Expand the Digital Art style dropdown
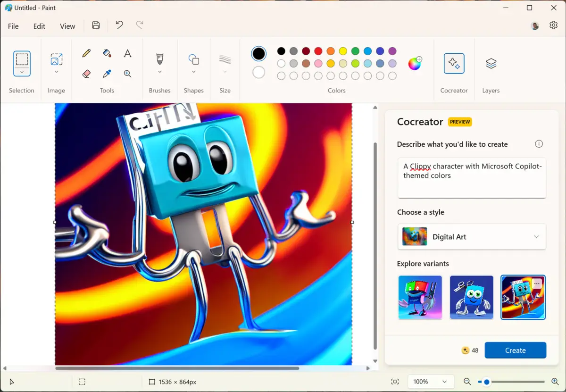 point(472,237)
